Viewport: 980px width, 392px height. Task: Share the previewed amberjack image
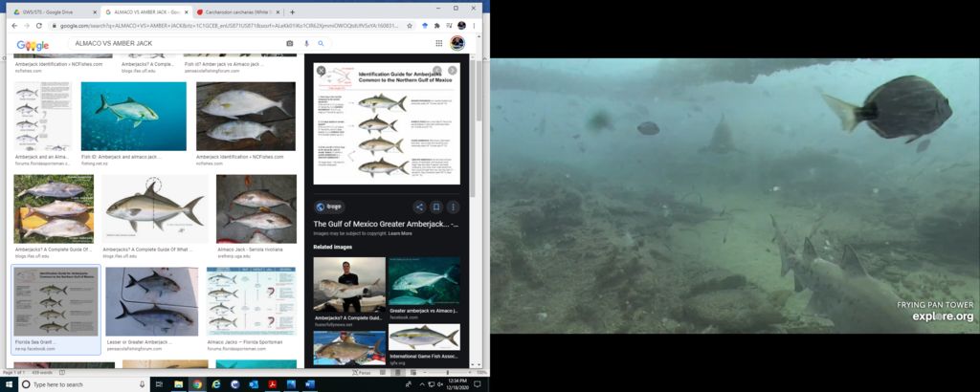tap(418, 207)
